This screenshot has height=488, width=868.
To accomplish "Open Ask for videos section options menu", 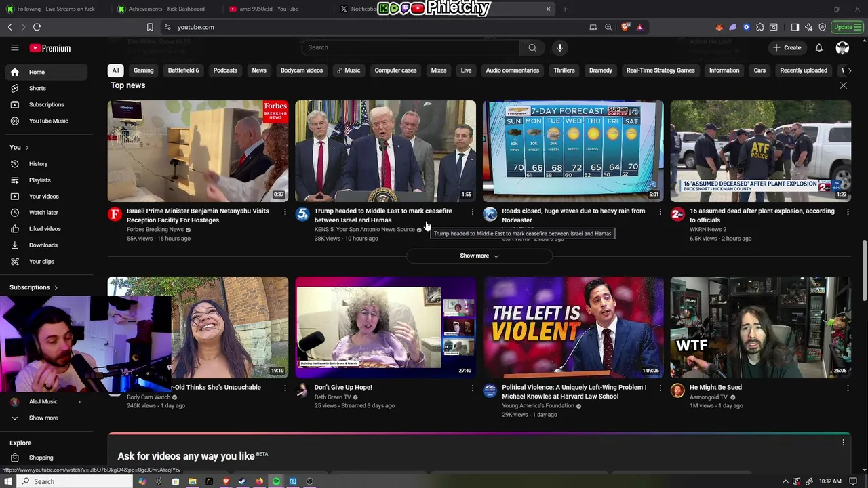I will pos(844,443).
